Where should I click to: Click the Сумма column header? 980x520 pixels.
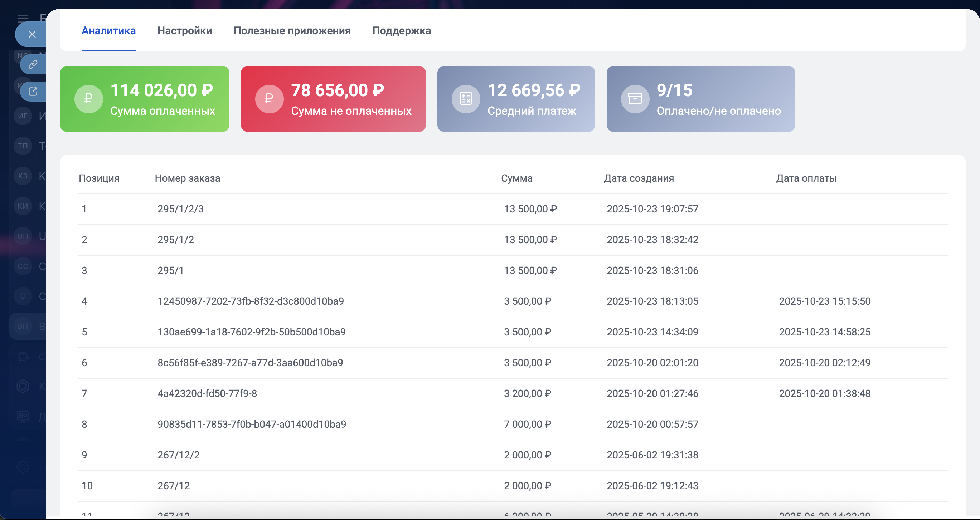click(516, 178)
